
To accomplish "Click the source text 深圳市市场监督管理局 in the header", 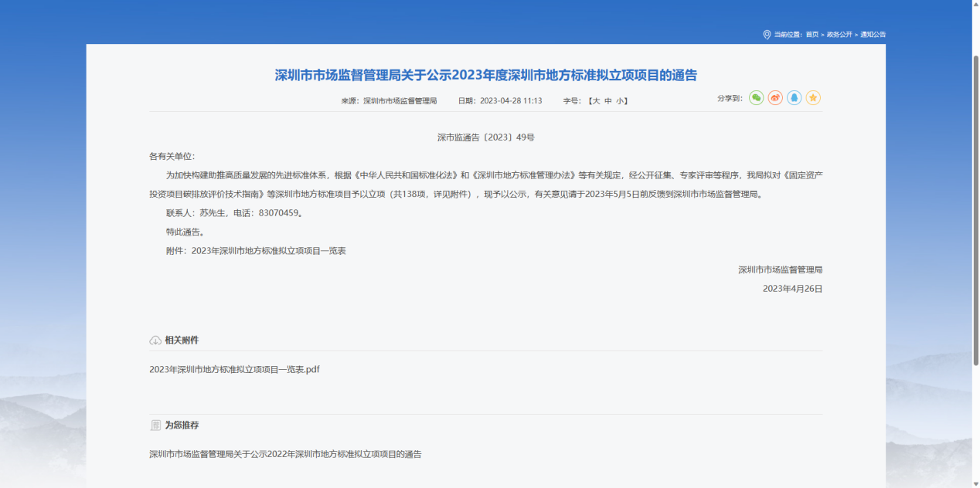I will click(400, 101).
